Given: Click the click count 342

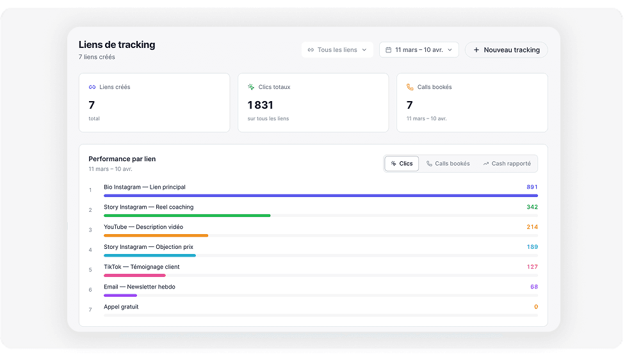Looking at the screenshot, I should [x=532, y=207].
